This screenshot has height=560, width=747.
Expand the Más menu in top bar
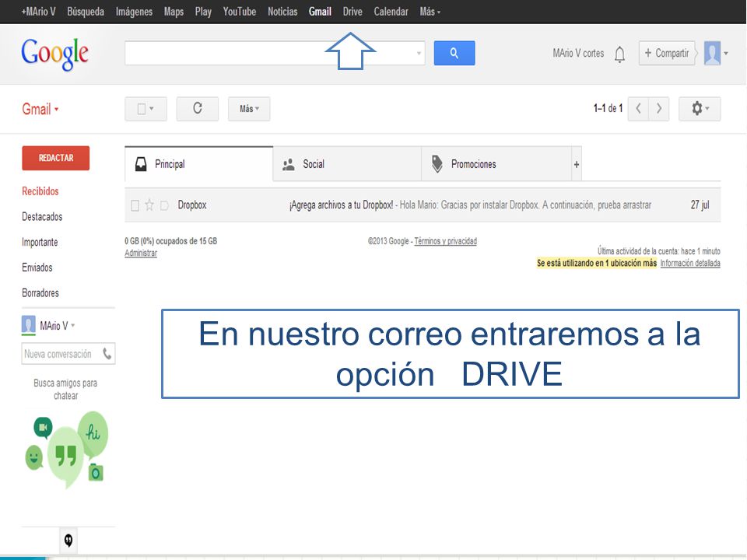coord(430,12)
